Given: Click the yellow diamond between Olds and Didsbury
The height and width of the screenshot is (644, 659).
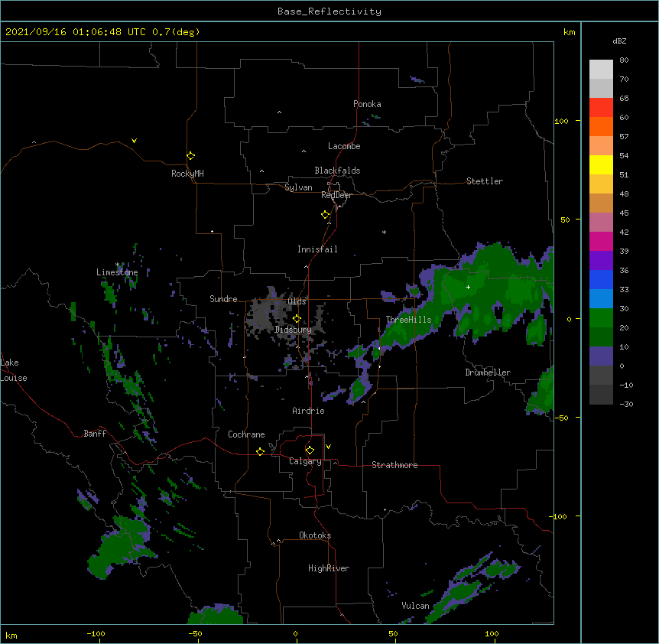Looking at the screenshot, I should pos(297,318).
